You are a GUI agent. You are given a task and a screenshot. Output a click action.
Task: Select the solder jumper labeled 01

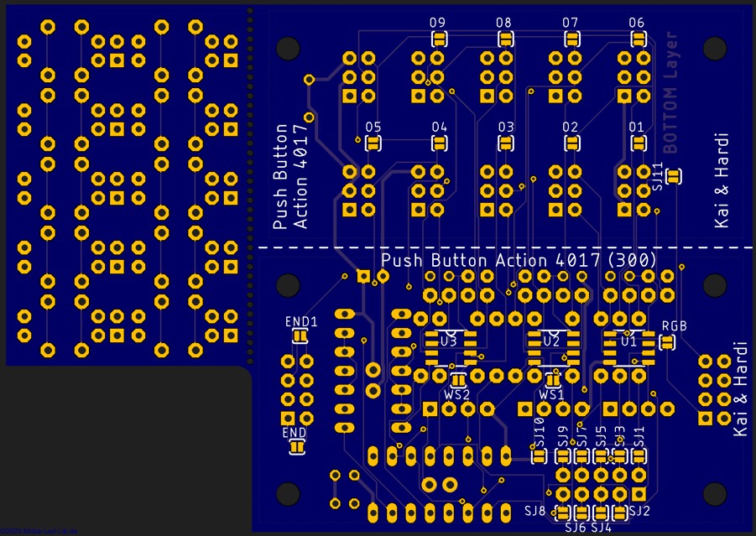pyautogui.click(x=638, y=143)
